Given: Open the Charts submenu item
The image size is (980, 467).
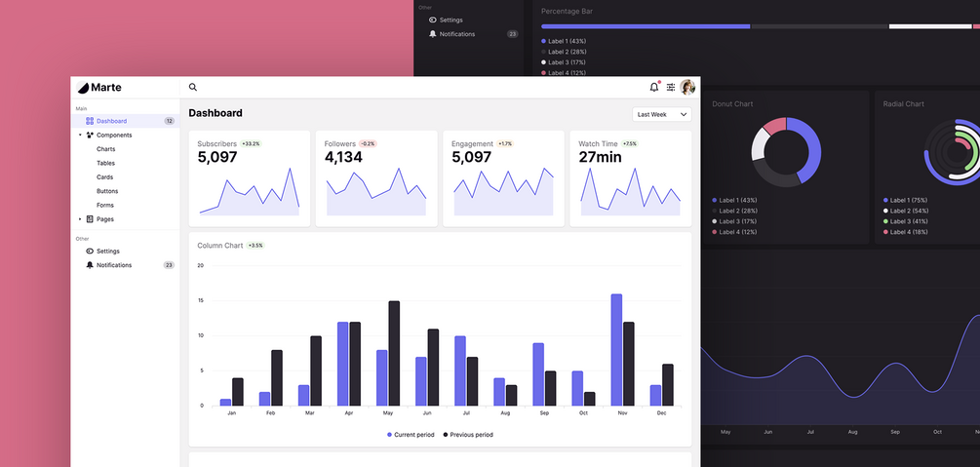Looking at the screenshot, I should (105, 149).
